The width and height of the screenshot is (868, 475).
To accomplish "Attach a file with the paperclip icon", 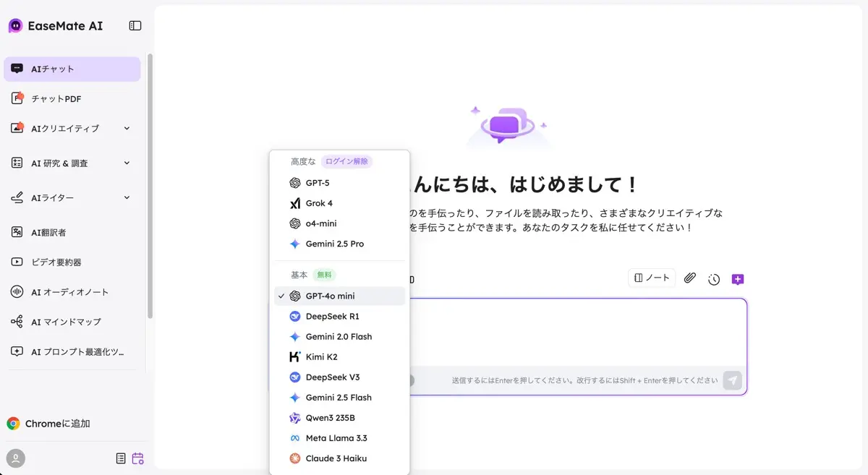I will pos(689,278).
